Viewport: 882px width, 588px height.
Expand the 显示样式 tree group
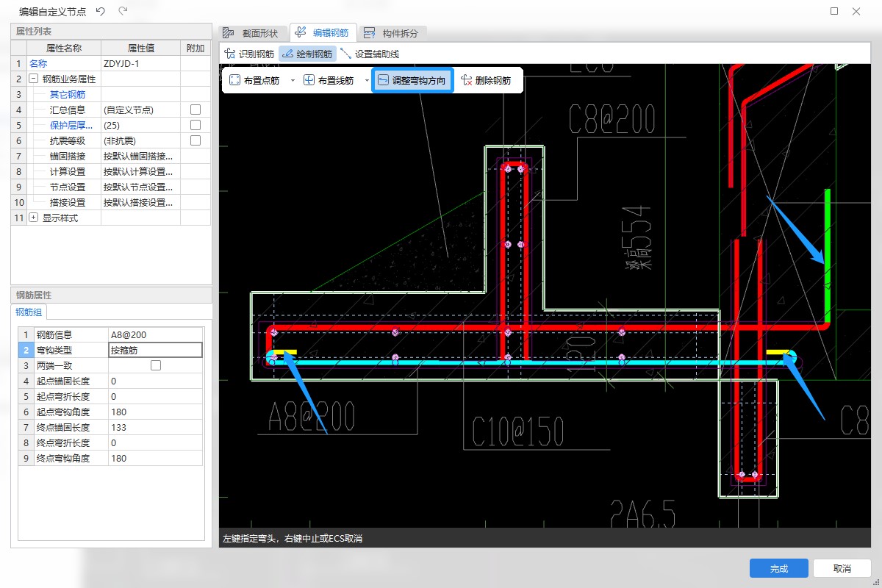pos(33,218)
